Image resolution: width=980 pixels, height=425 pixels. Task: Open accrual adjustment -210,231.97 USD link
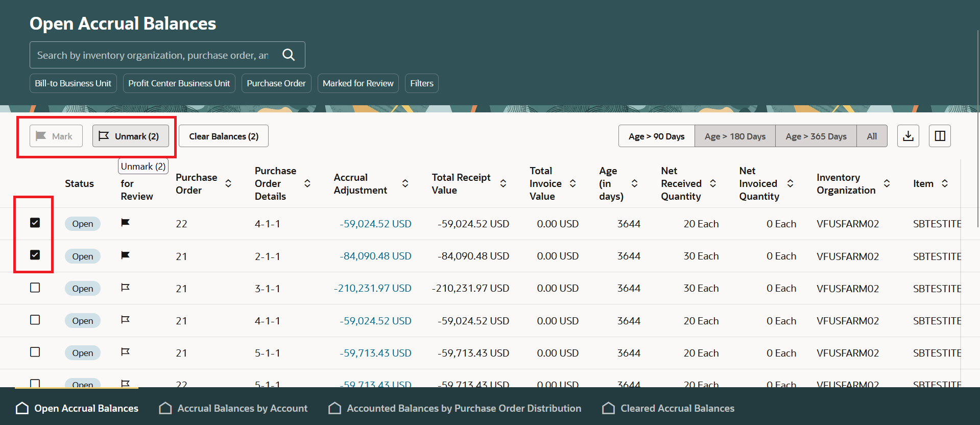pyautogui.click(x=373, y=288)
